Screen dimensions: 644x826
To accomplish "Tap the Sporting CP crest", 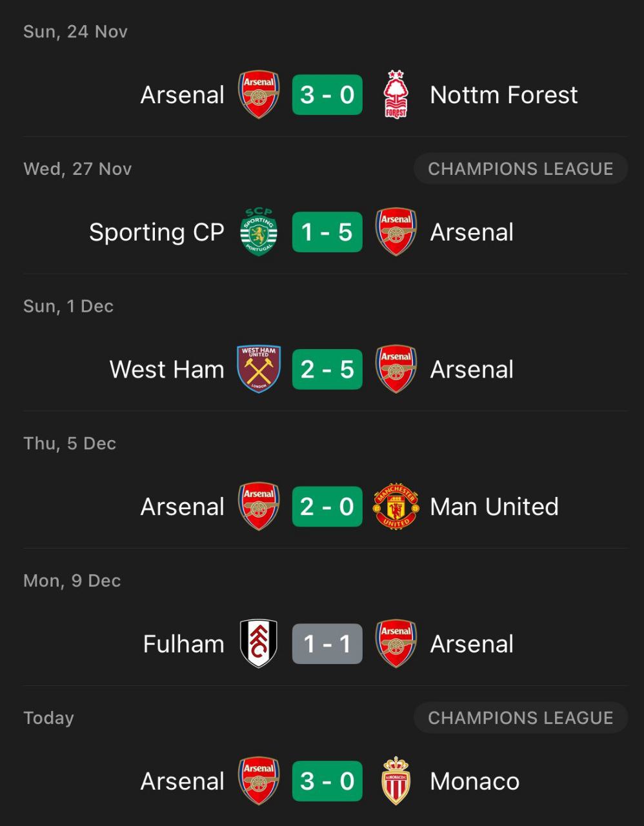I will click(x=259, y=232).
